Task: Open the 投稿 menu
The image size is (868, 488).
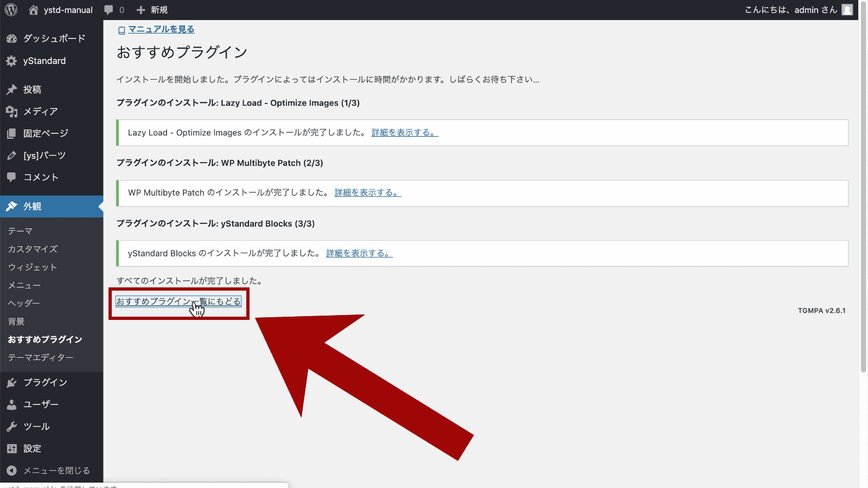Action: [52, 89]
